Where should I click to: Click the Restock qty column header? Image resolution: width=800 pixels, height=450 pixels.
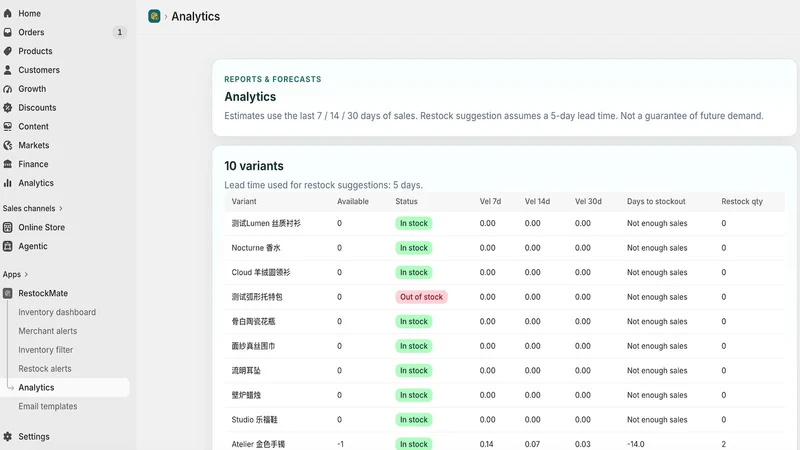742,202
